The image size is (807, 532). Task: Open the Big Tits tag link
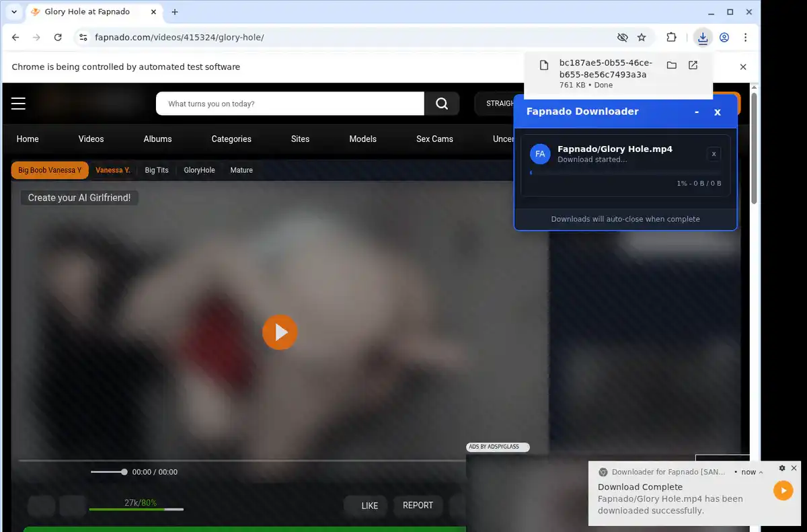click(x=157, y=170)
